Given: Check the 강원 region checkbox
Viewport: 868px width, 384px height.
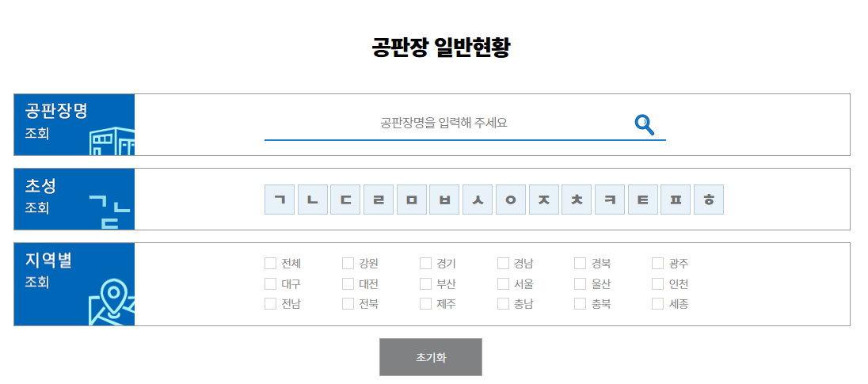Looking at the screenshot, I should (x=348, y=264).
